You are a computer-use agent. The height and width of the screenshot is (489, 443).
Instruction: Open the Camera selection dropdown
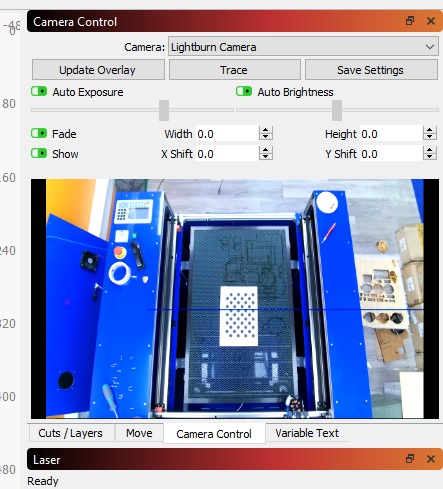point(303,47)
